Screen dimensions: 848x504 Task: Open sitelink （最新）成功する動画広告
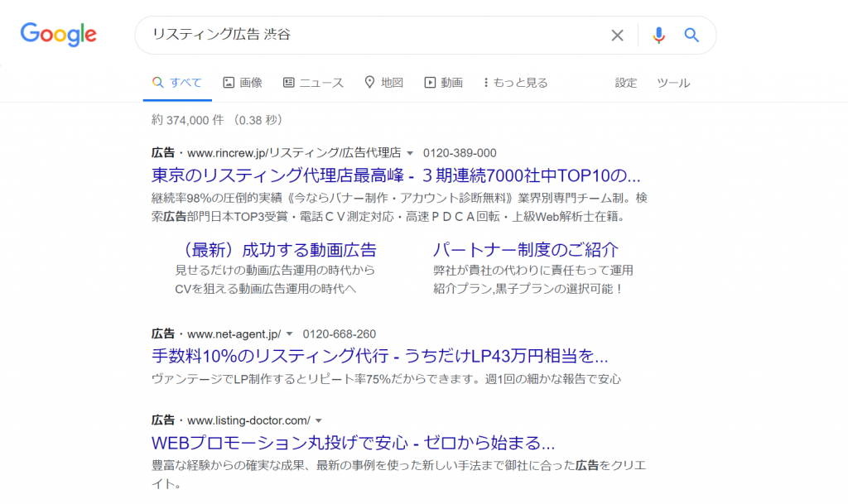click(x=276, y=250)
